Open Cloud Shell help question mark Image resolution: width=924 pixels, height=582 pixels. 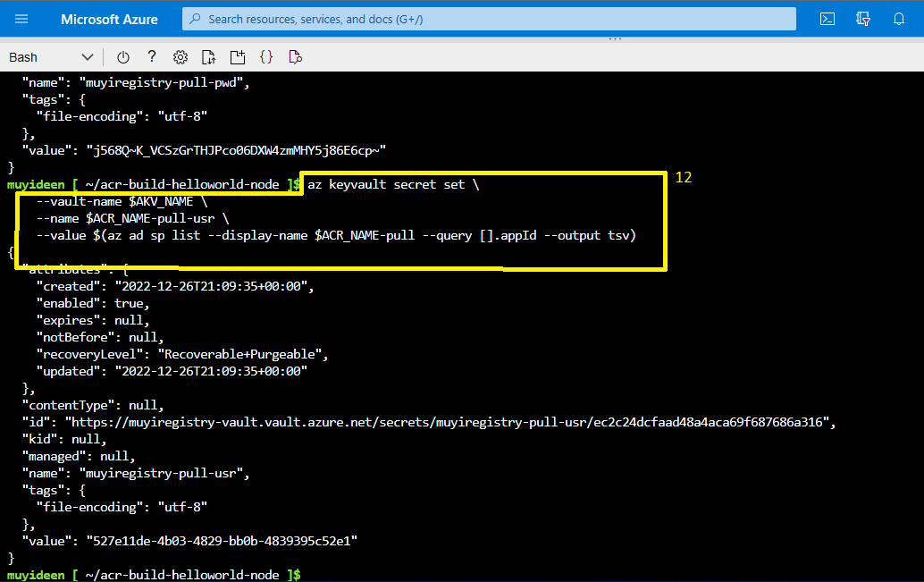click(152, 56)
